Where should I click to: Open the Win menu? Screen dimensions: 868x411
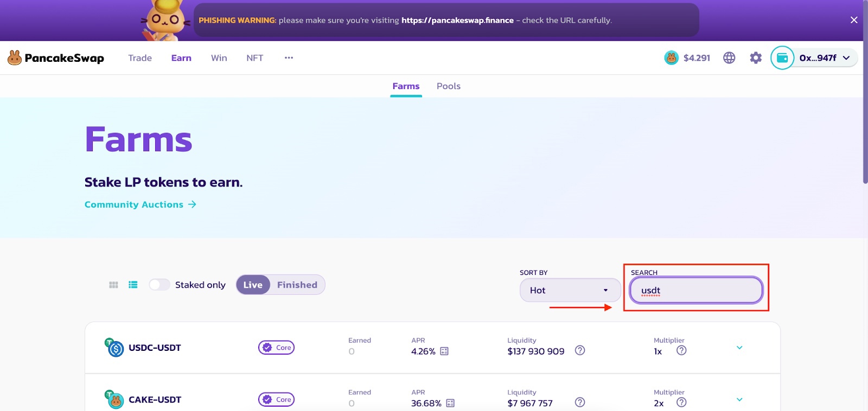(219, 58)
